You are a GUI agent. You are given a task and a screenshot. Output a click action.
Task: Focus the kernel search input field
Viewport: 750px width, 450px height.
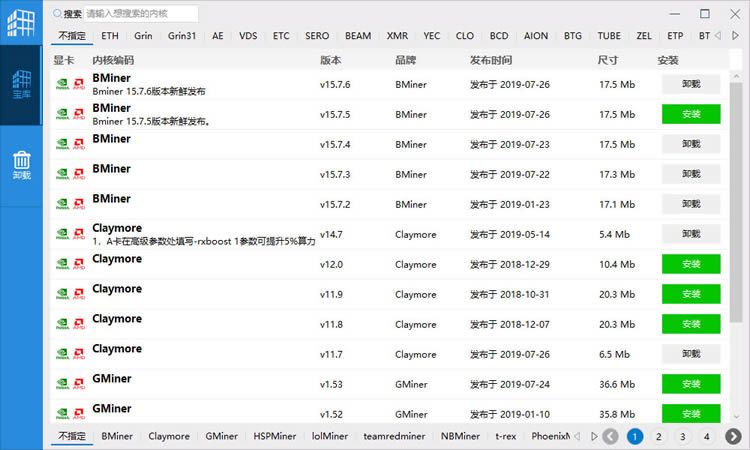pyautogui.click(x=141, y=13)
